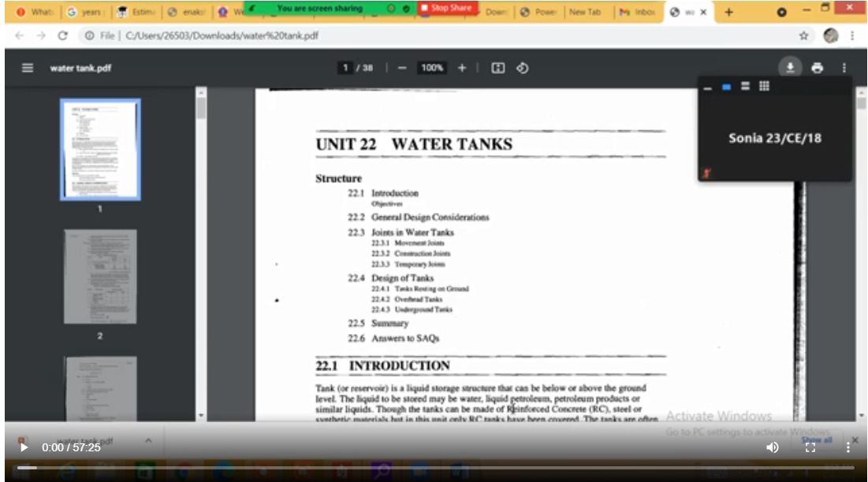Play the video recording
The image size is (868, 482).
pos(23,447)
